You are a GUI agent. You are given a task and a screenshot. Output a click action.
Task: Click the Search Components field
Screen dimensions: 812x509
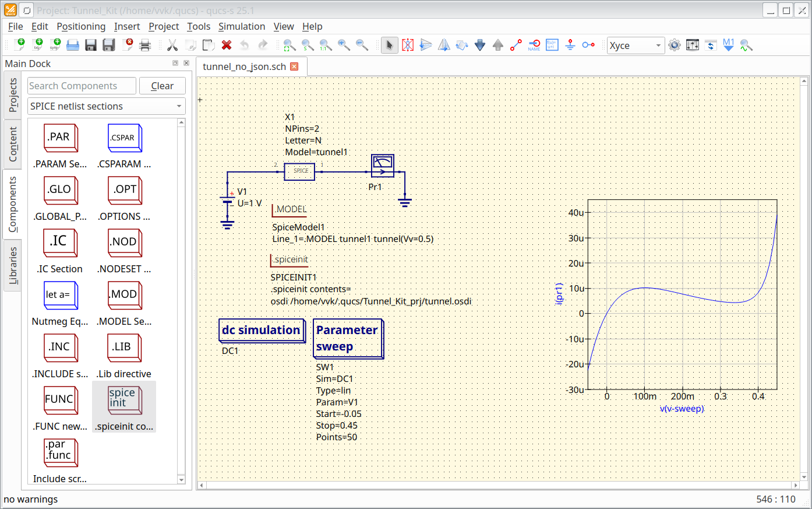[x=82, y=86]
